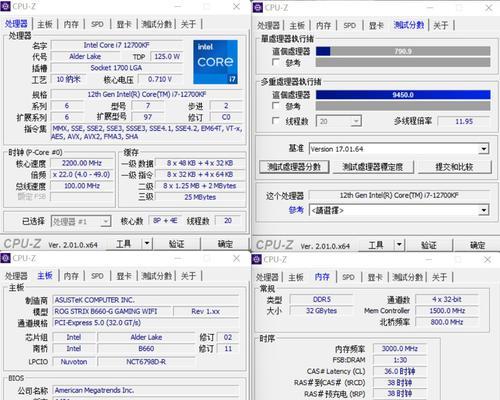This screenshot has height=400, width=500.
Task: Click the DRAM frequency value 3000.0 MHz
Action: coord(400,348)
